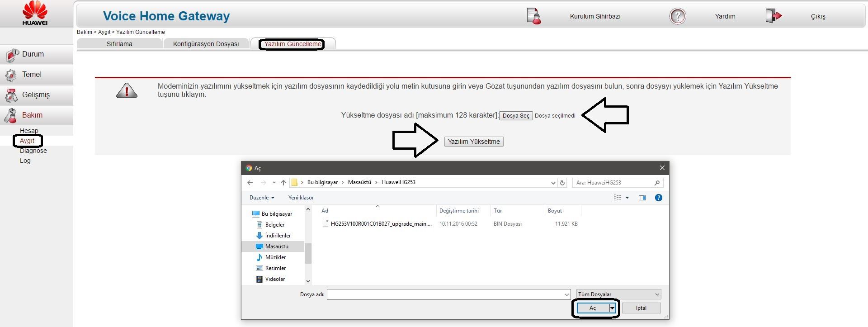Close the Aç file dialog
This screenshot has height=327, width=868.
(x=662, y=168)
